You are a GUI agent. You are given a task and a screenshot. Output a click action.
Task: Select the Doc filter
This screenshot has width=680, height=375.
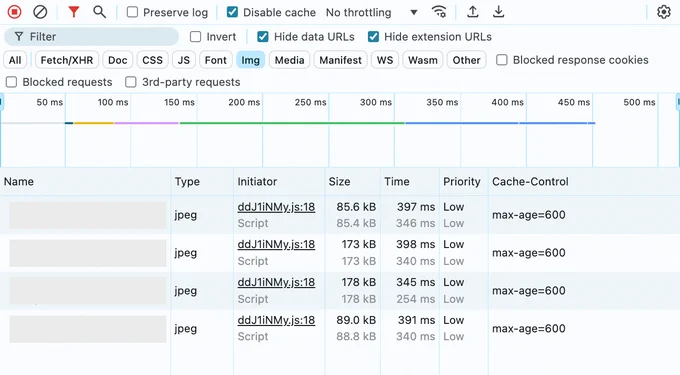click(118, 60)
